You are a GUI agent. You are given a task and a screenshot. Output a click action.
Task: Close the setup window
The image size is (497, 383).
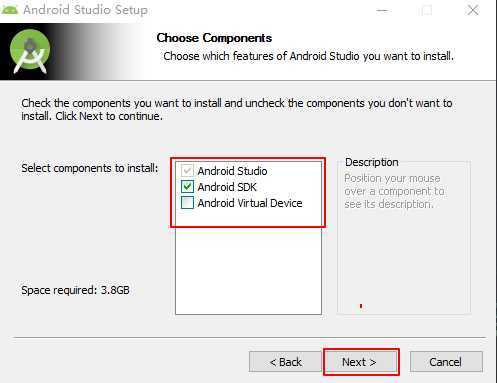473,10
